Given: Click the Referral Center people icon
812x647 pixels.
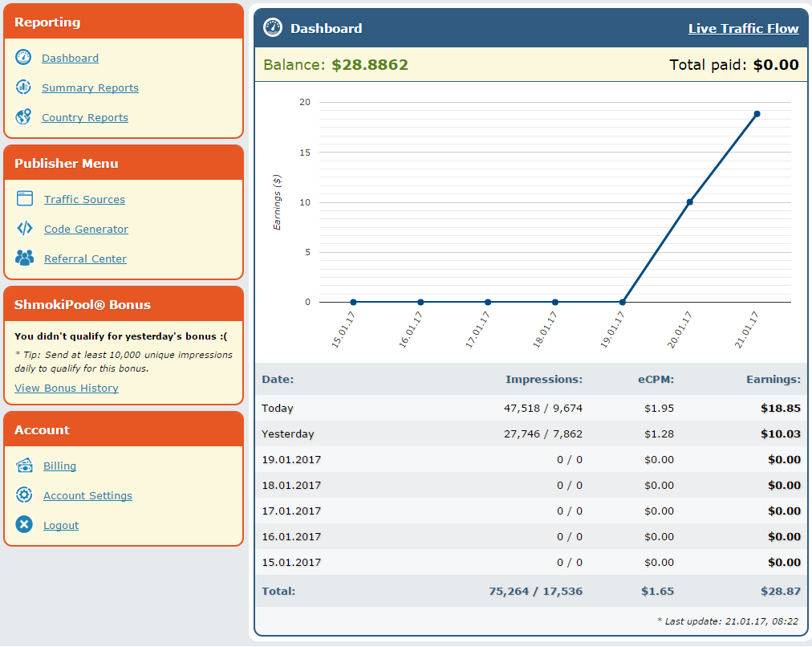Looking at the screenshot, I should coord(25,258).
